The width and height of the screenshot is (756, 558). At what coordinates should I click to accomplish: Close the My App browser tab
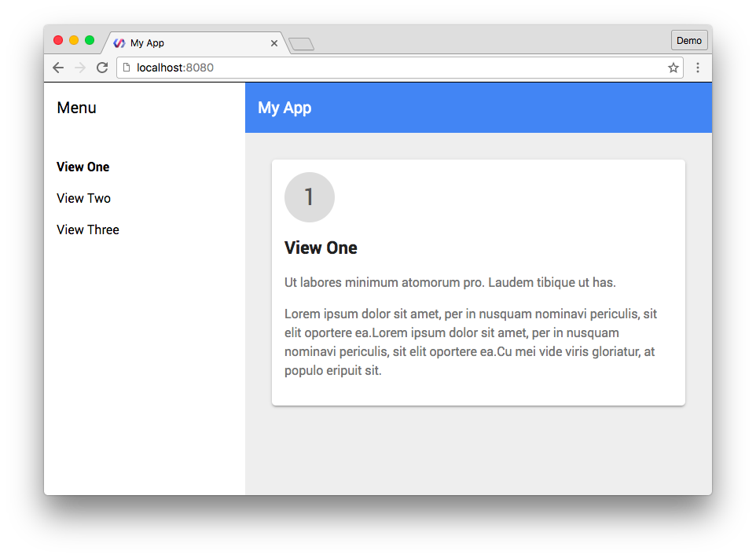(274, 43)
